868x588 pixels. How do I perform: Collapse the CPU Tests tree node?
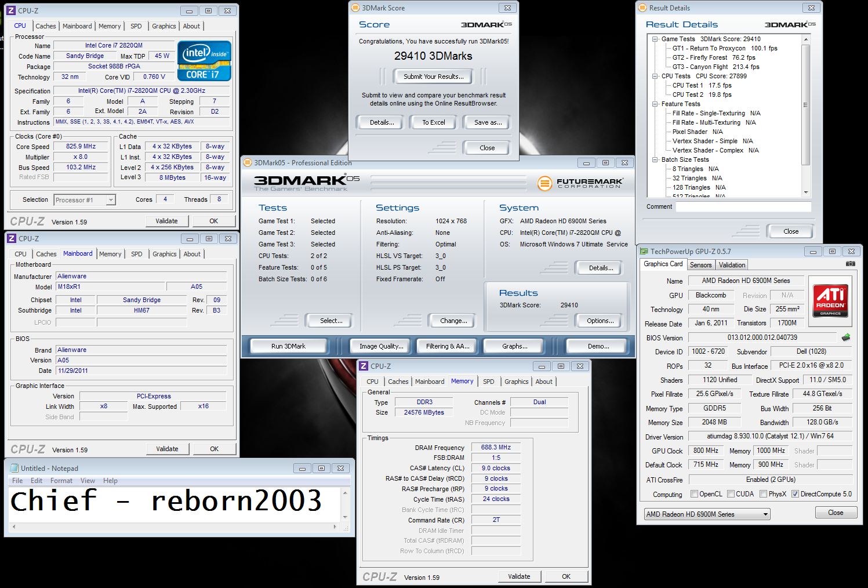tap(655, 77)
